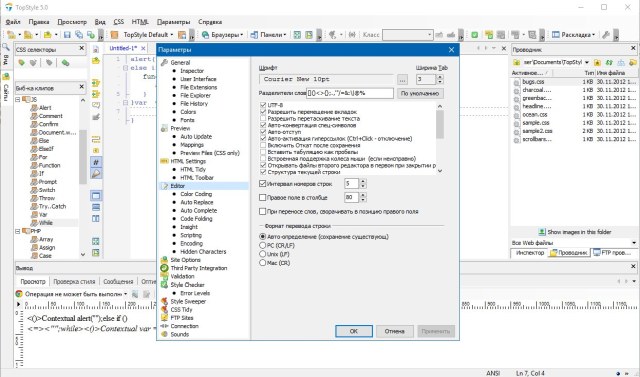Select the Sounds settings category
Screen dimensions: 640x377
(180, 334)
